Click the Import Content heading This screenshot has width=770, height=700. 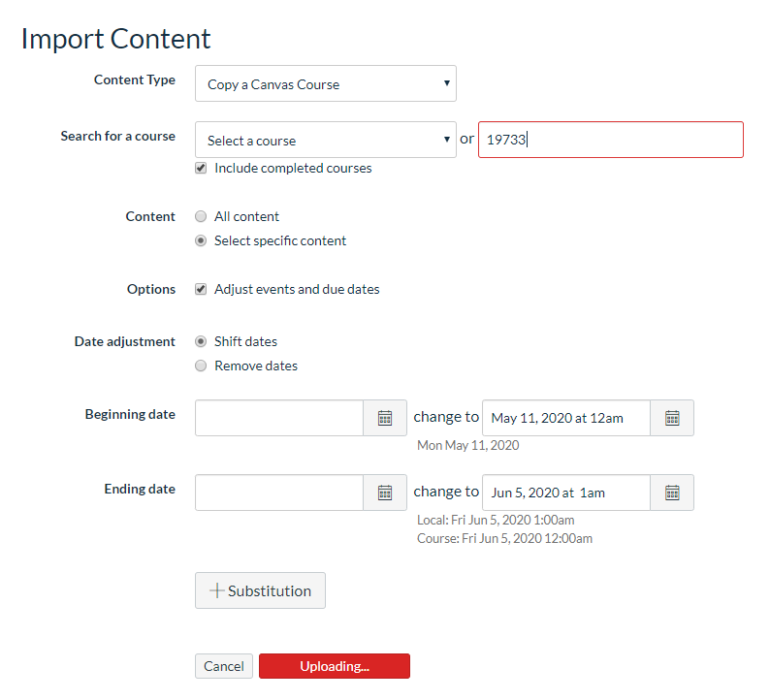116,39
